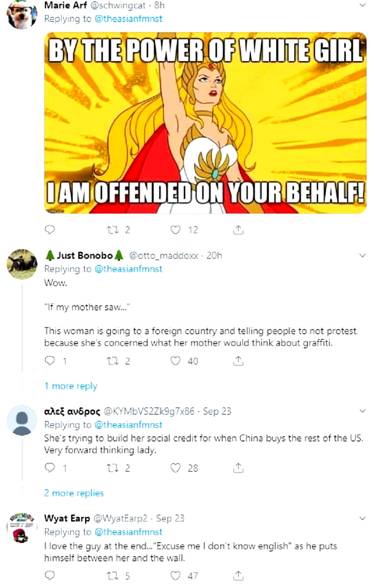375x588 pixels.
Task: Open dropdown caret on Just Bonobo's tweet
Action: [361, 256]
